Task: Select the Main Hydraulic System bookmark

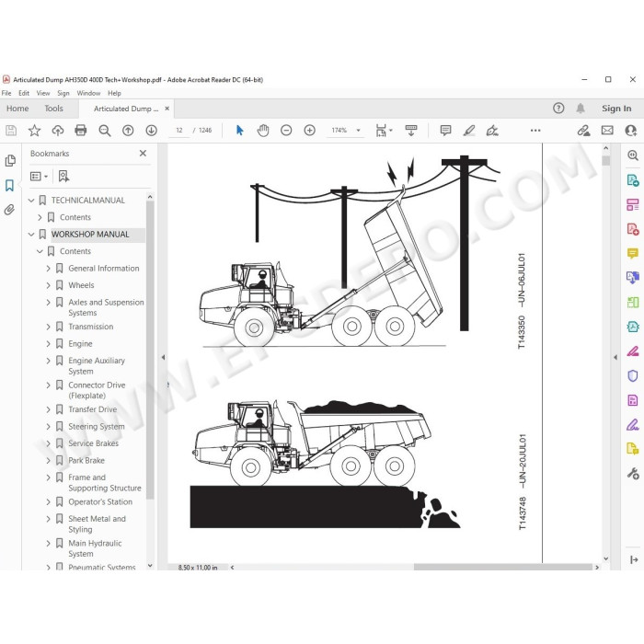Action: [95, 548]
